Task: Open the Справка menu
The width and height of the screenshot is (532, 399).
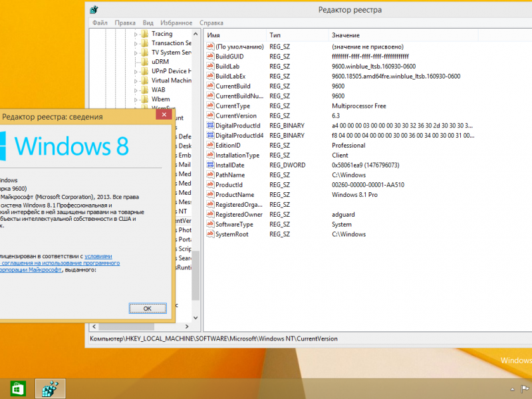Action: pos(211,23)
